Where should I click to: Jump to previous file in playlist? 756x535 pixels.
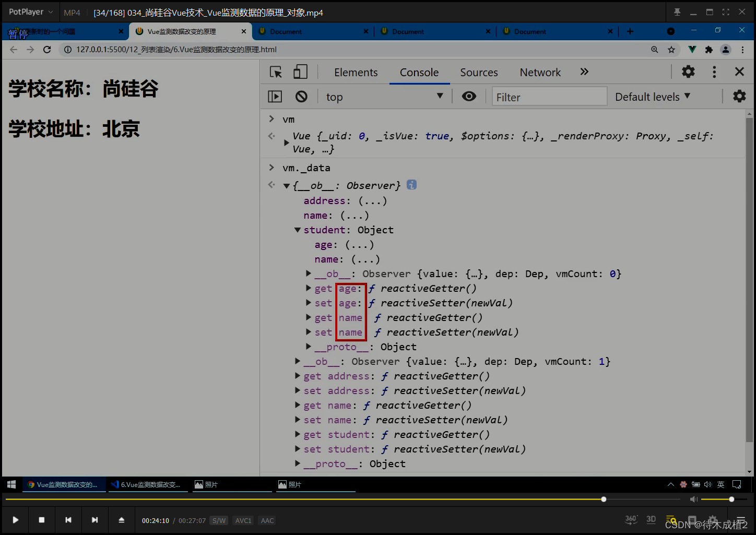pyautogui.click(x=68, y=520)
